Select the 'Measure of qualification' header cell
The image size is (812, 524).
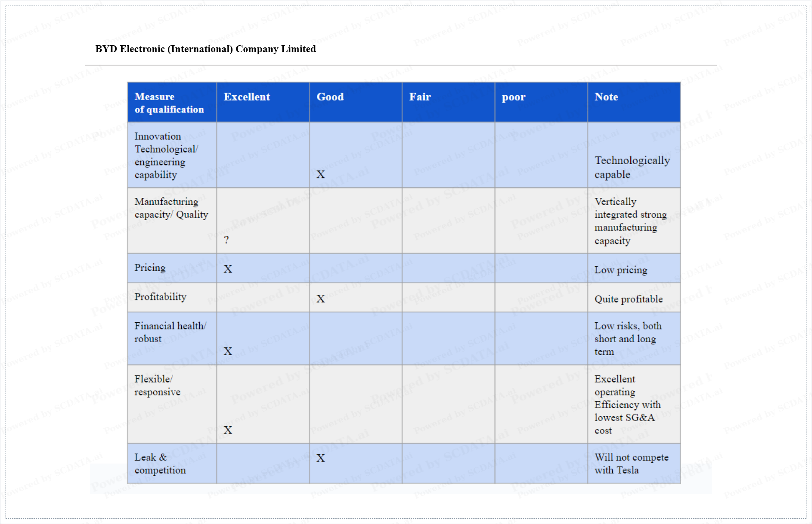pyautogui.click(x=172, y=103)
